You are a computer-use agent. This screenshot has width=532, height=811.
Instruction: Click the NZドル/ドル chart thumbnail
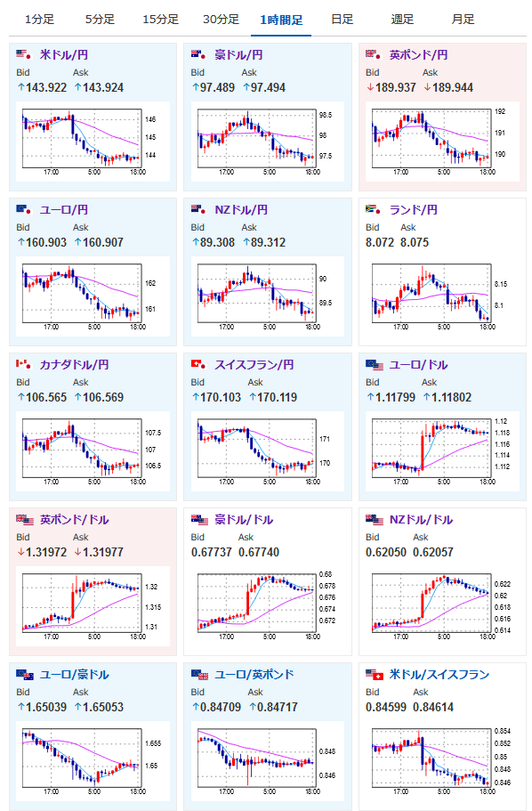(x=442, y=606)
